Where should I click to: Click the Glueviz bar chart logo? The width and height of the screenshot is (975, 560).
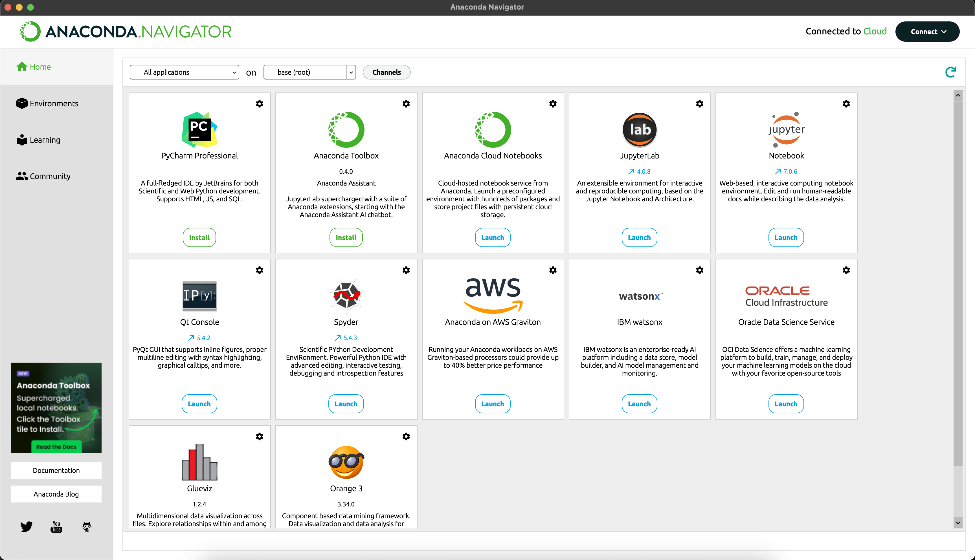click(199, 462)
